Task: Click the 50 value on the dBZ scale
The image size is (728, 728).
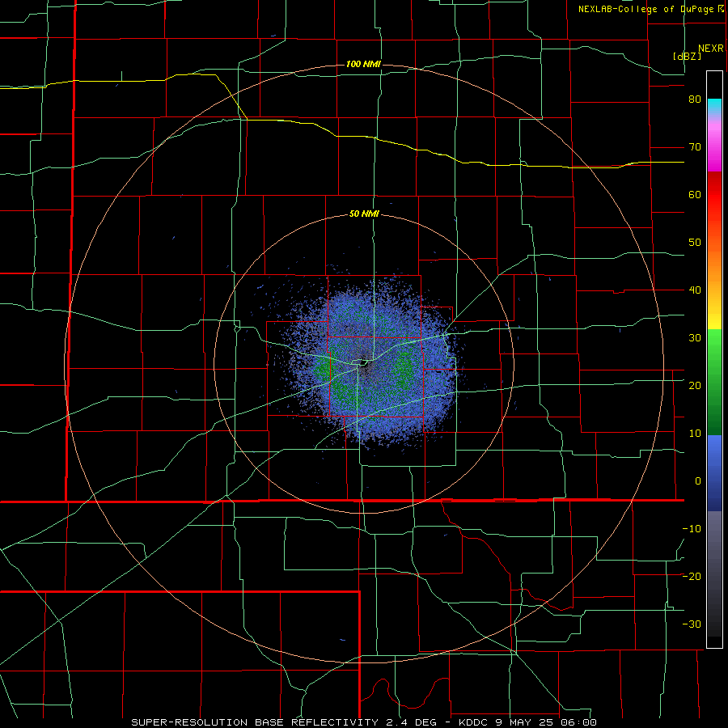Action: [695, 243]
